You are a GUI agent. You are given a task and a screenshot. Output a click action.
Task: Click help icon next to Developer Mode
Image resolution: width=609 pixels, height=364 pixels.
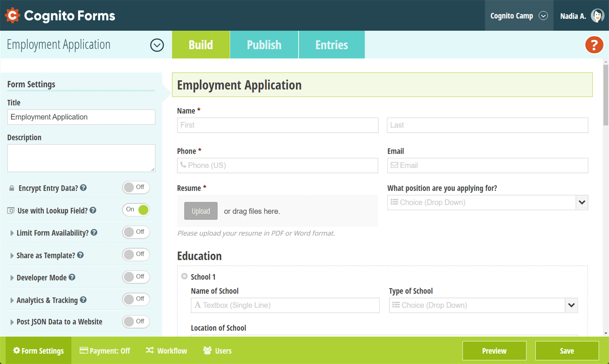pyautogui.click(x=72, y=277)
